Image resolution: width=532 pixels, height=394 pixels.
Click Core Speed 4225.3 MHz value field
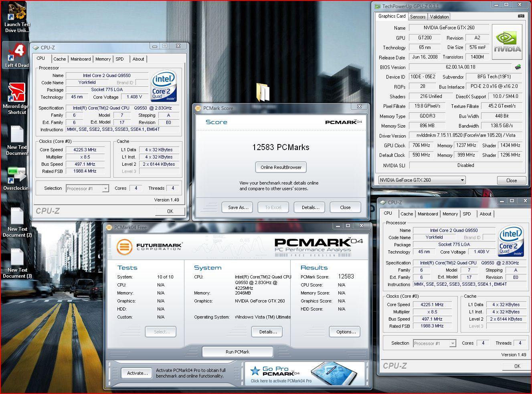click(85, 150)
